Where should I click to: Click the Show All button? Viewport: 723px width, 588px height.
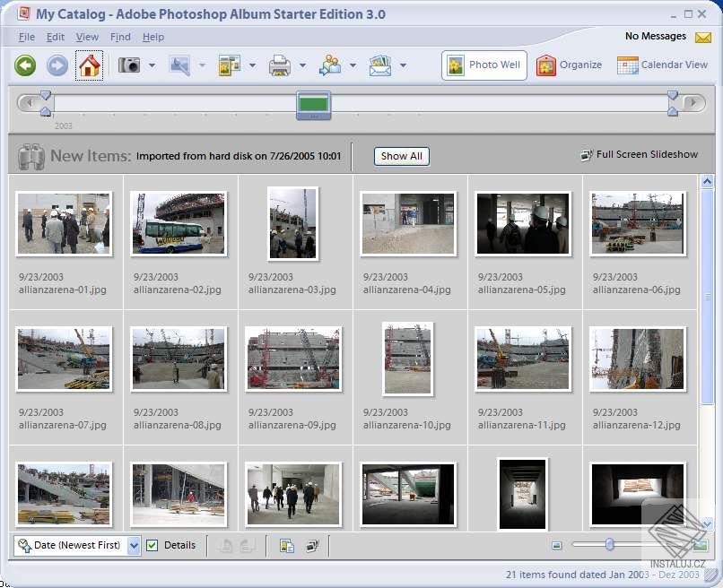tap(402, 156)
